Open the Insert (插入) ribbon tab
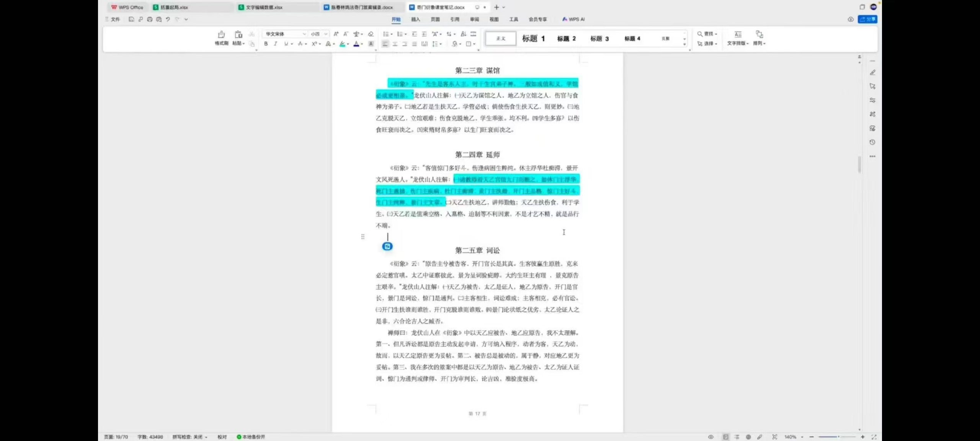This screenshot has width=980, height=441. 415,19
